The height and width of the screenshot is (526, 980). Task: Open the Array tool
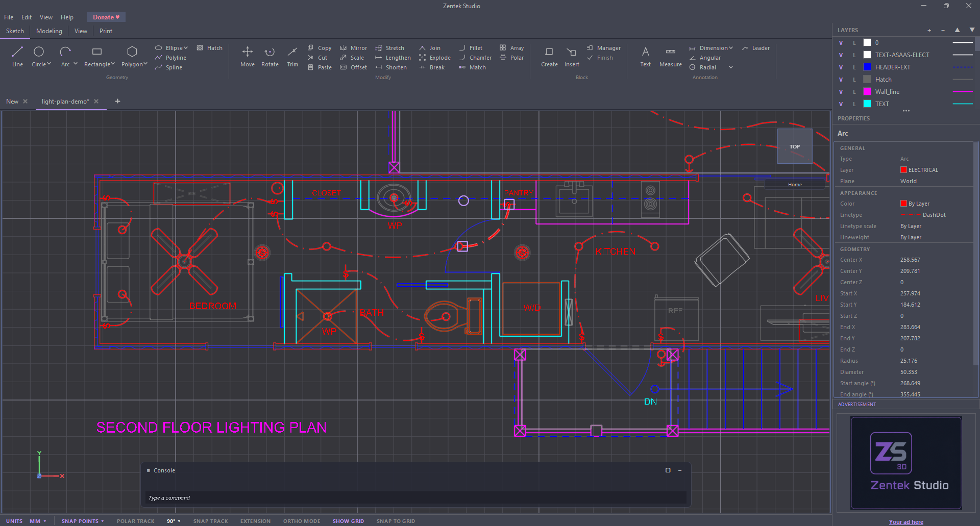(x=511, y=48)
